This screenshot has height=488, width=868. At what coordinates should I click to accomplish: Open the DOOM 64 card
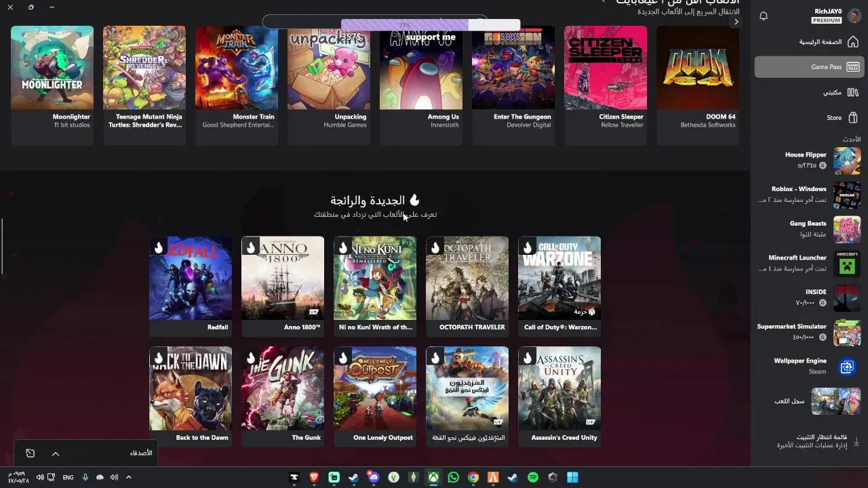(x=698, y=85)
